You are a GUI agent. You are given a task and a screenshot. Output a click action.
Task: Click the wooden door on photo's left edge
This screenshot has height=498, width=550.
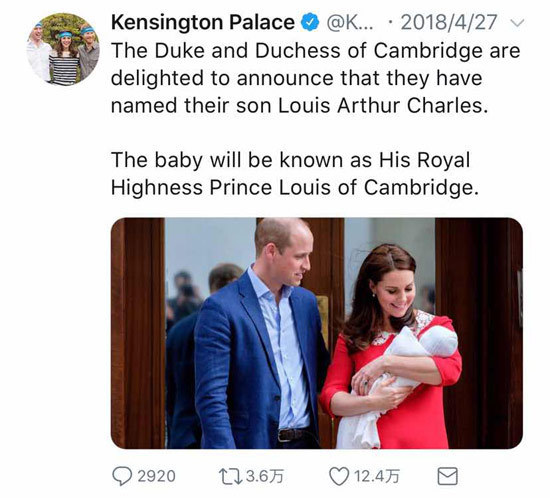click(138, 333)
